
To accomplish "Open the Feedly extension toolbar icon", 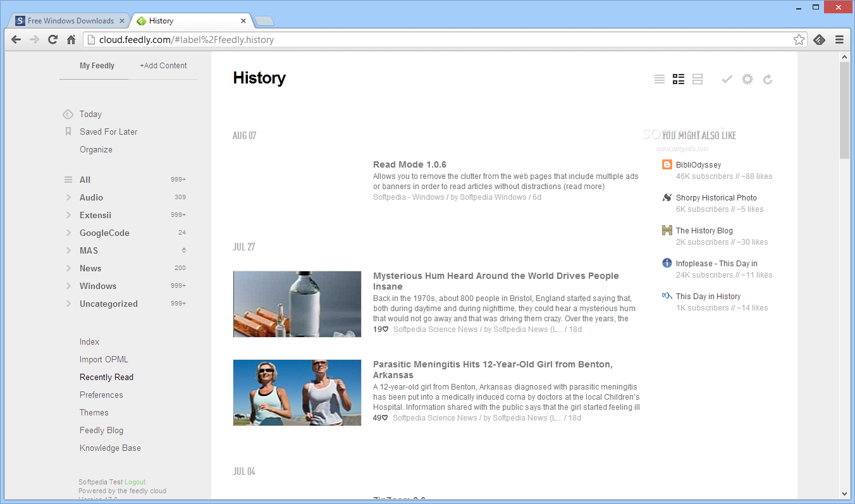I will tap(819, 39).
